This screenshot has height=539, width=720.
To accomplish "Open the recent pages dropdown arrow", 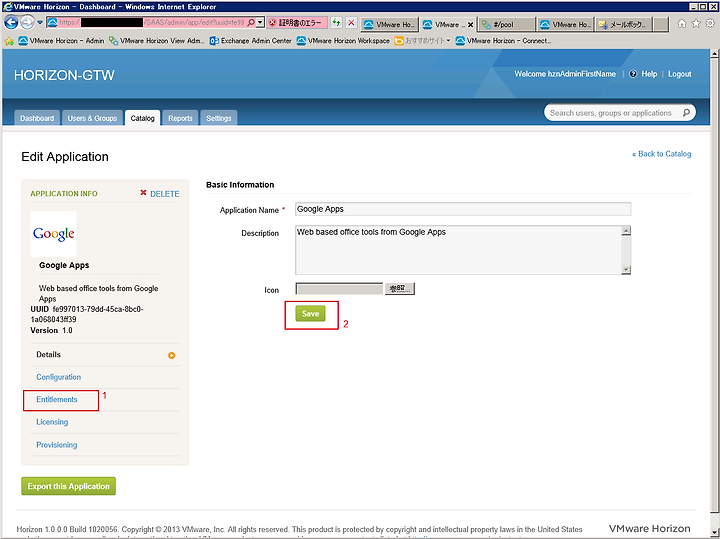I will pos(40,22).
